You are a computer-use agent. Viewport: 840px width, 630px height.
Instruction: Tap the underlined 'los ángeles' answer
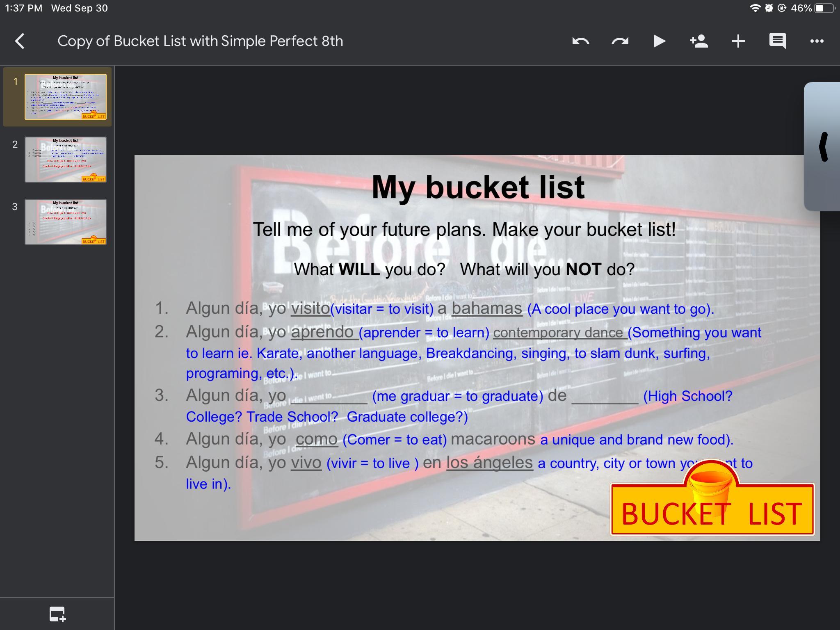click(489, 463)
